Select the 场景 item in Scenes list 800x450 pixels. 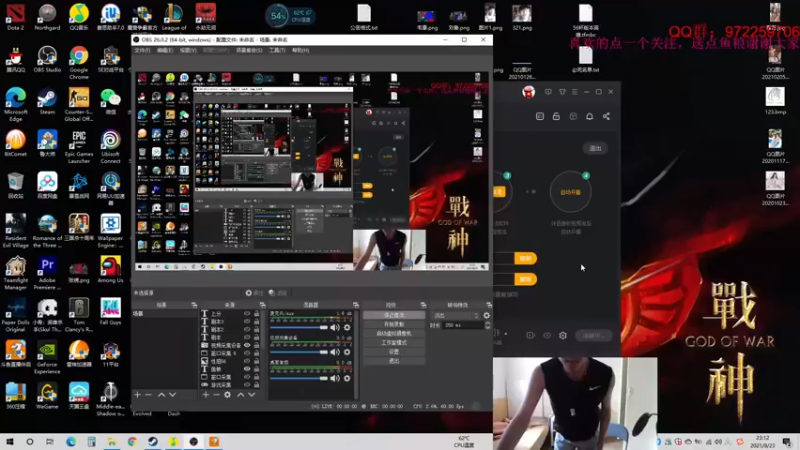pos(164,314)
